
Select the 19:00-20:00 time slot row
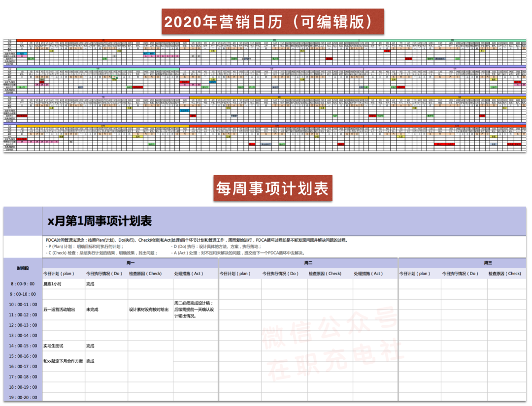pos(23,397)
